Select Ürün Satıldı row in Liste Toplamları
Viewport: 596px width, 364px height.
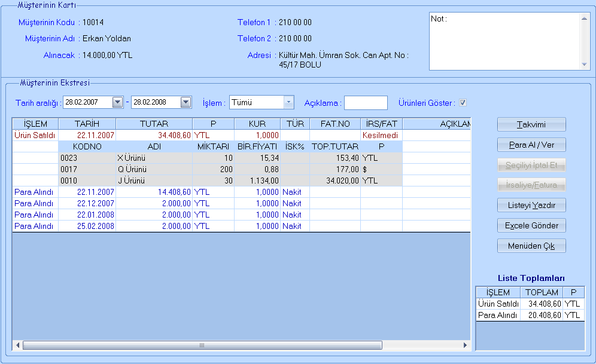pyautogui.click(x=530, y=304)
